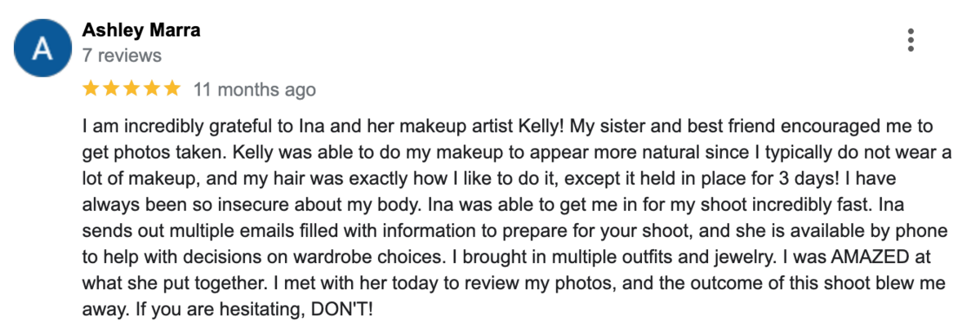The height and width of the screenshot is (330, 980).
Task: Click the fifth rating star
Action: [x=171, y=88]
